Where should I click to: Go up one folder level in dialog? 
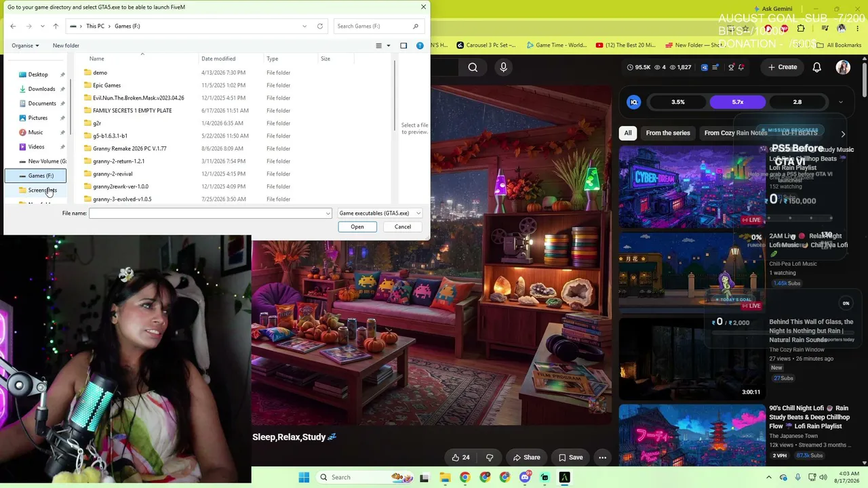56,26
